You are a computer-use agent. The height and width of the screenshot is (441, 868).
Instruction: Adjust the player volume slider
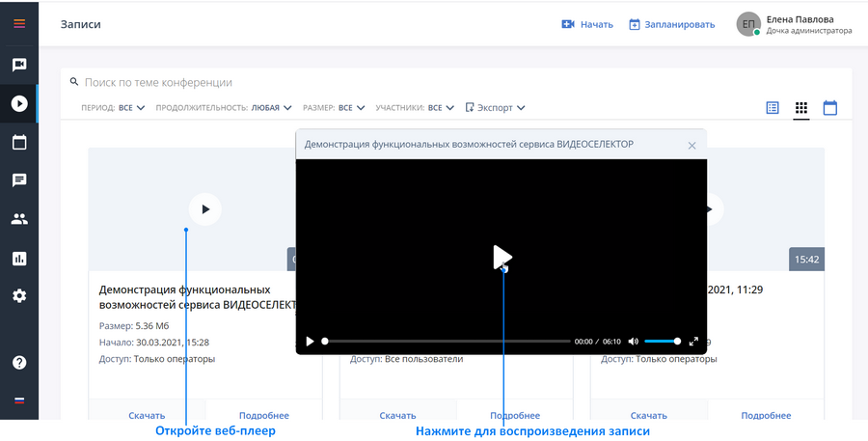tap(663, 342)
